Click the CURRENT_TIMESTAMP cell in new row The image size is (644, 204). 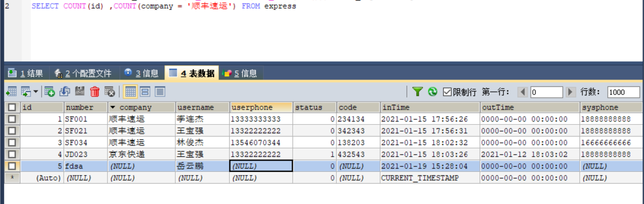point(430,178)
